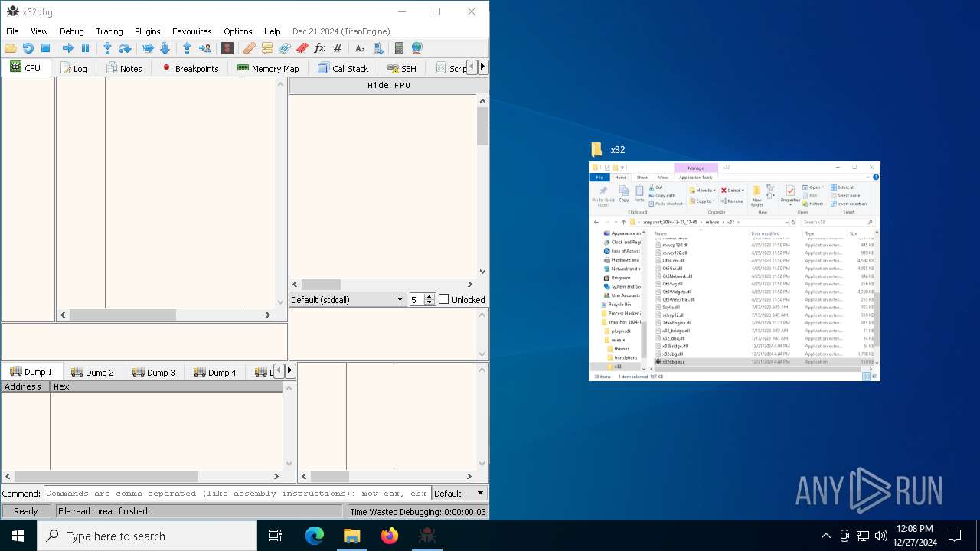Run to user code icon

tap(204, 48)
